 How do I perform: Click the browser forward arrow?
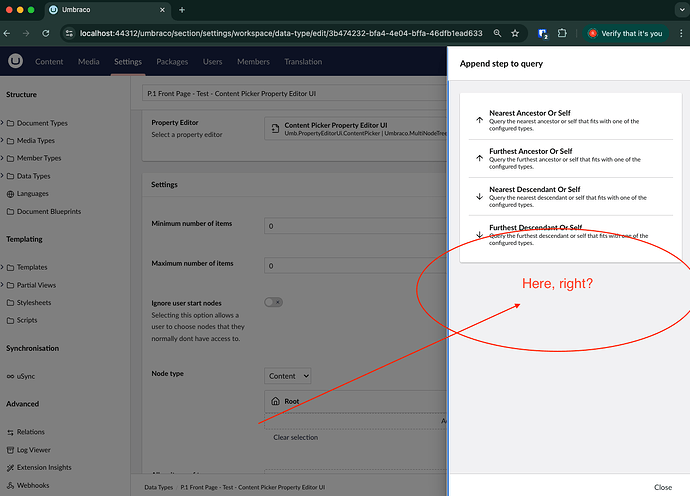coord(26,33)
